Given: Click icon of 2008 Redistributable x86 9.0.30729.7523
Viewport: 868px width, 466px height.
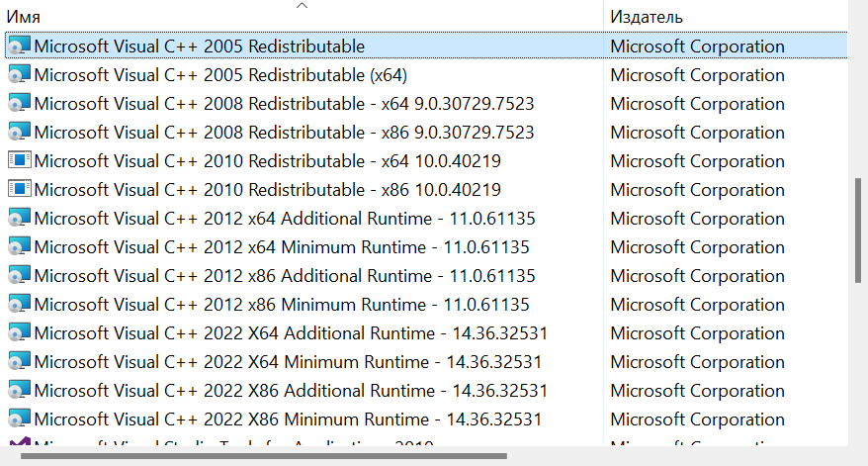Looking at the screenshot, I should pyautogui.click(x=19, y=133).
